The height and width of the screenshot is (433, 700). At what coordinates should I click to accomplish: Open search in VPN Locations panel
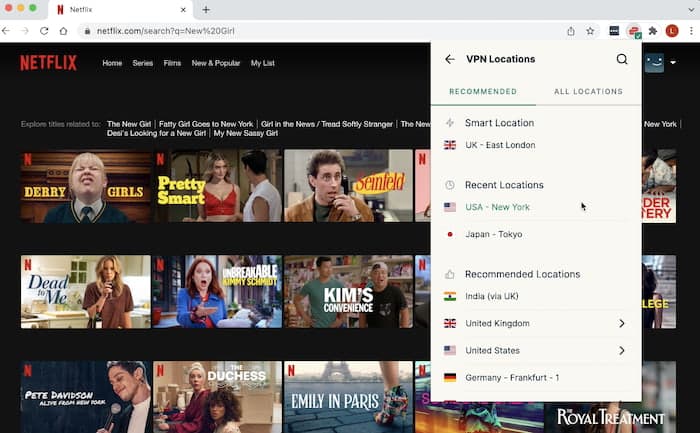tap(622, 59)
